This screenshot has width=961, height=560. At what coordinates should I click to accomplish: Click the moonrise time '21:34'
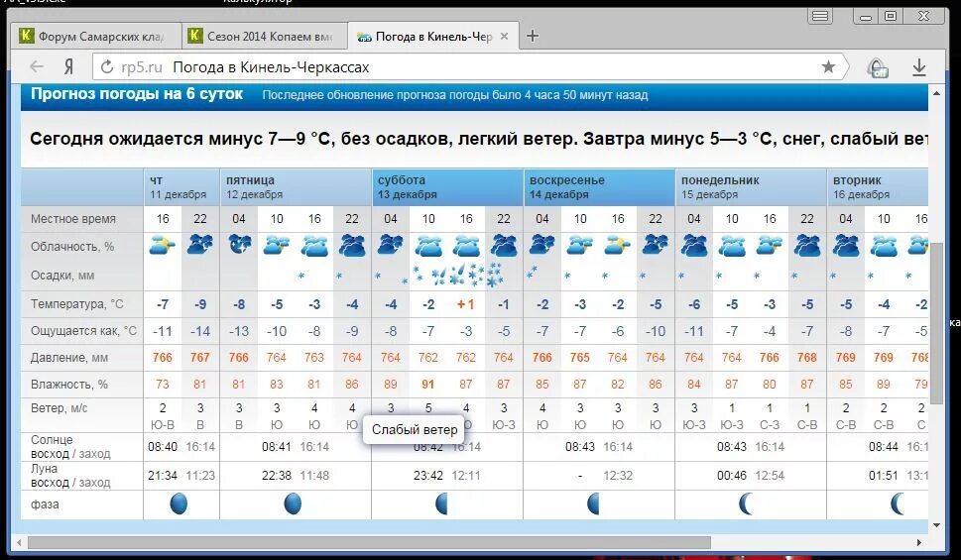[163, 476]
